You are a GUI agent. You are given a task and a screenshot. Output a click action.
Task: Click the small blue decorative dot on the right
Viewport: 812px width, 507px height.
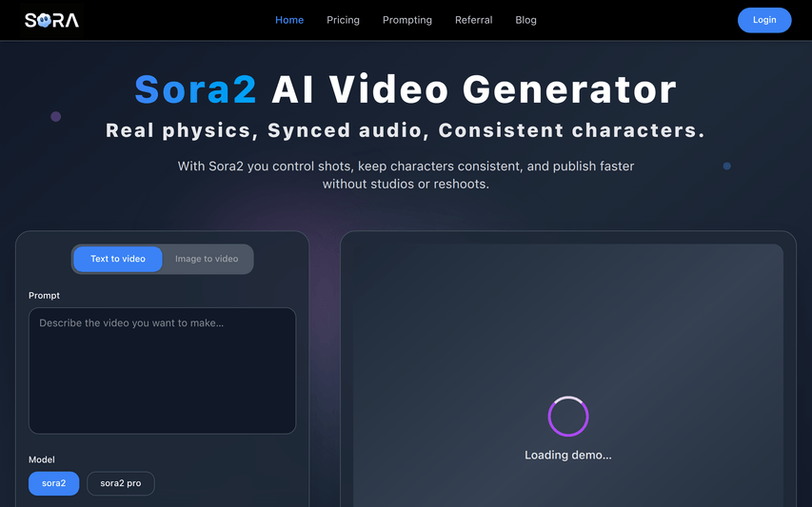727,166
